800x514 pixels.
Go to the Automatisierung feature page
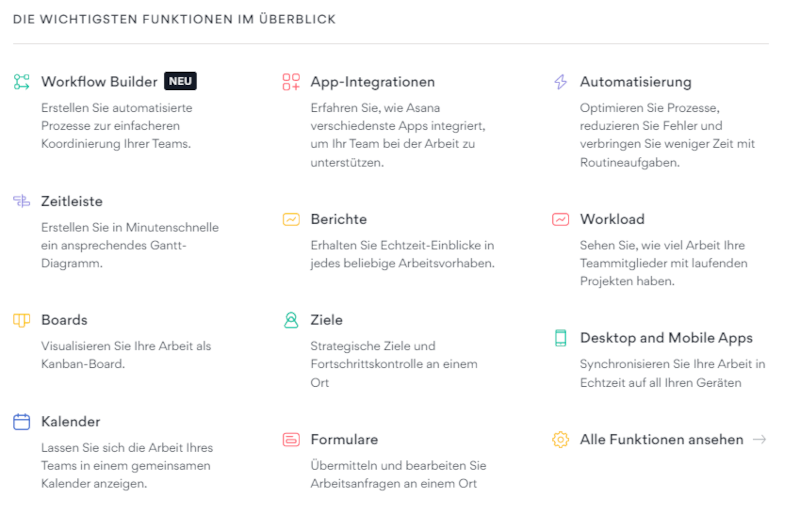(x=635, y=82)
